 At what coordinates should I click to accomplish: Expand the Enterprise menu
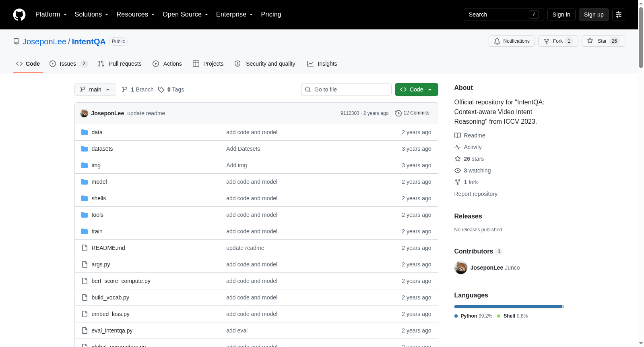tap(235, 15)
